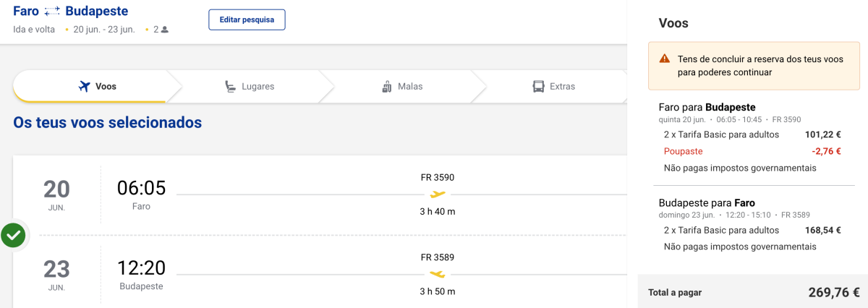Click the yellow plane icon on flight FR 3589
868x308 pixels.
pyautogui.click(x=438, y=274)
